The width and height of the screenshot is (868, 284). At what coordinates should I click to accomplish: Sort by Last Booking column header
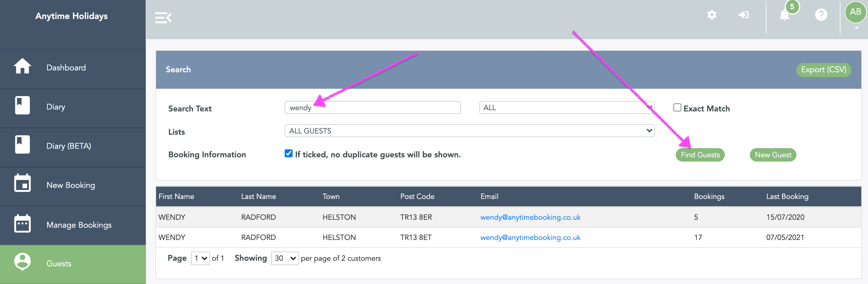(x=787, y=196)
